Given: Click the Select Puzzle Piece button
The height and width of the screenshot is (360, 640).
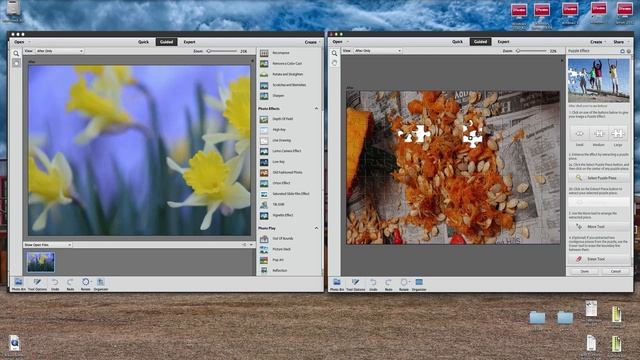Looking at the screenshot, I should [x=599, y=178].
